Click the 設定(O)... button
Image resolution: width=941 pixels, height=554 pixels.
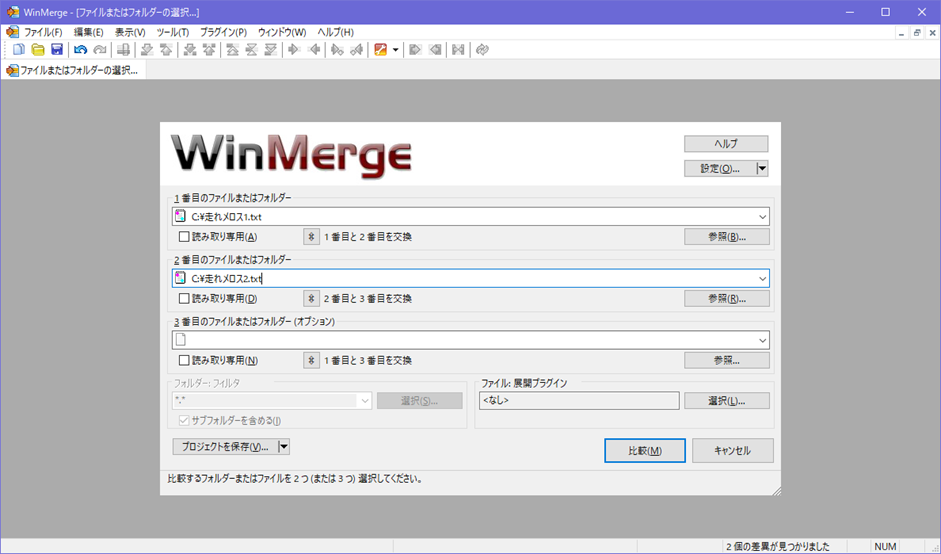(x=720, y=169)
